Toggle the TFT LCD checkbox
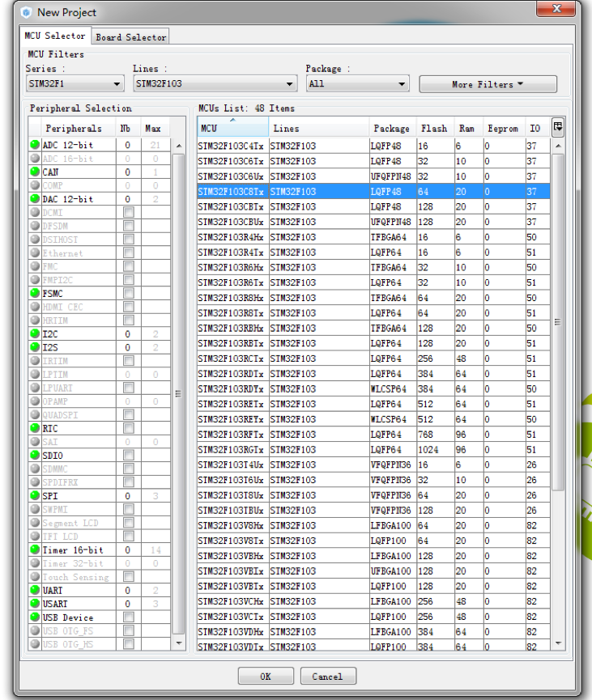Image resolution: width=592 pixels, height=700 pixels. pyautogui.click(x=129, y=537)
